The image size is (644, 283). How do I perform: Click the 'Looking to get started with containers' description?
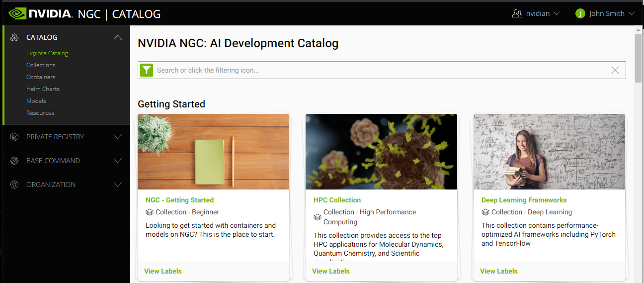(211, 230)
